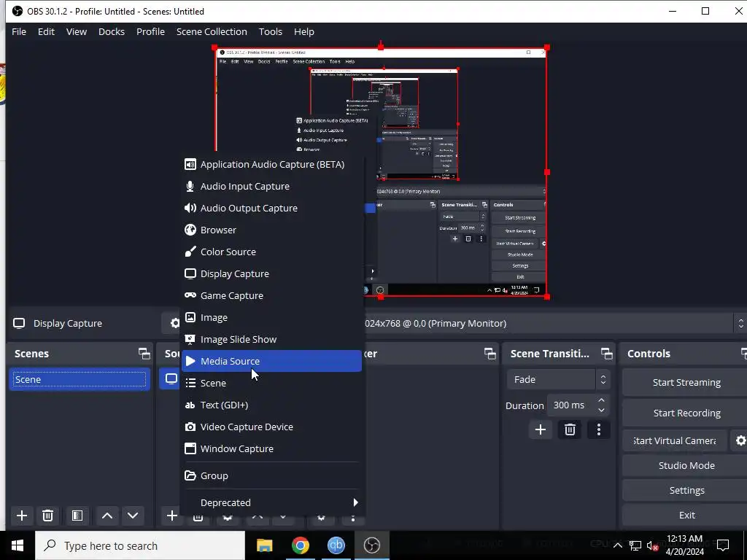Click Exit in Controls panel
Screen dimensions: 747x560
[686, 515]
